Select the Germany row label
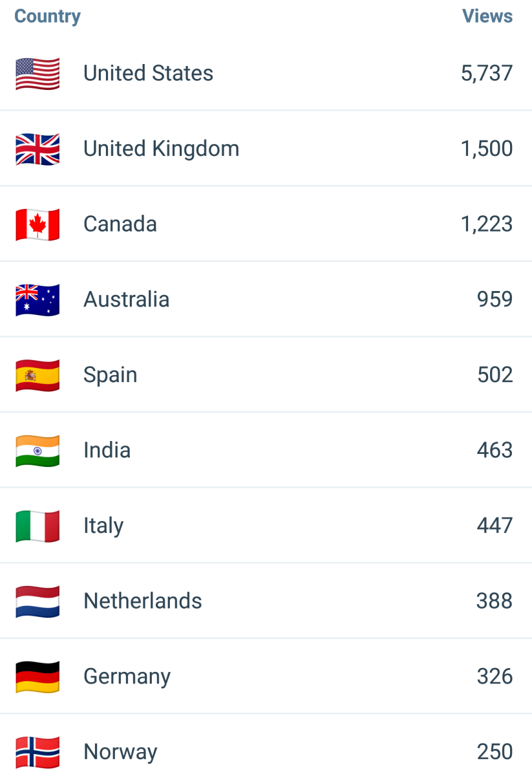This screenshot has width=532, height=776. pos(127,677)
